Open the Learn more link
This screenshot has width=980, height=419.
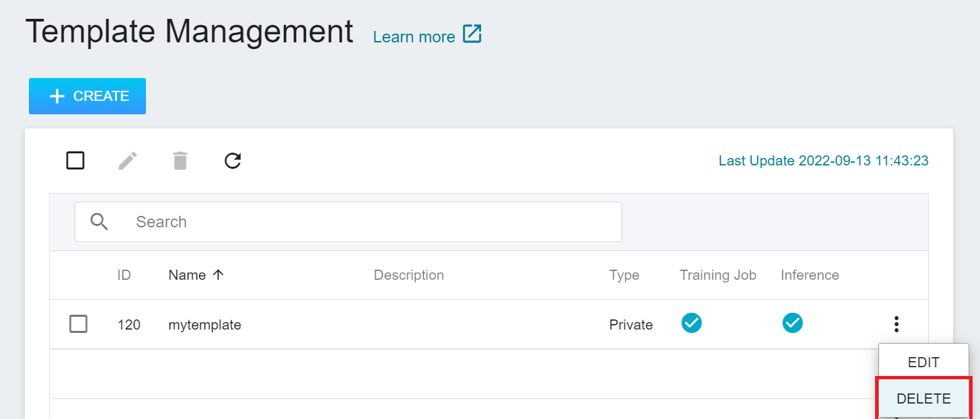414,37
